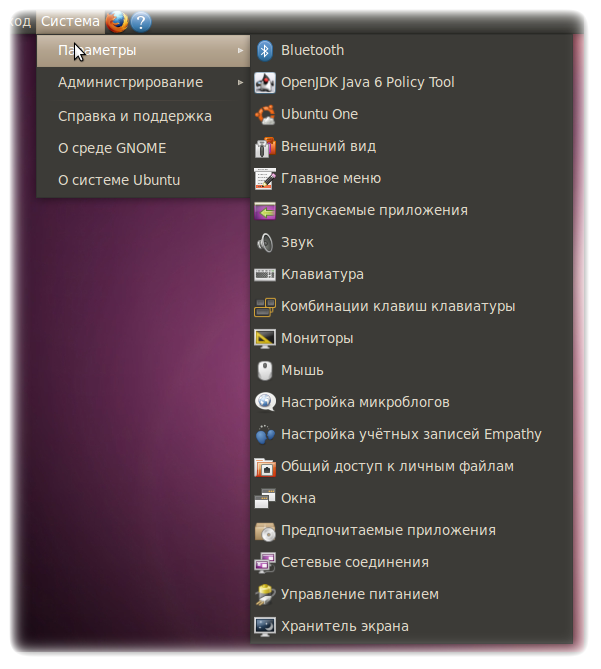The image size is (601, 669).
Task: Open the Система menu in the panel
Action: tap(70, 21)
